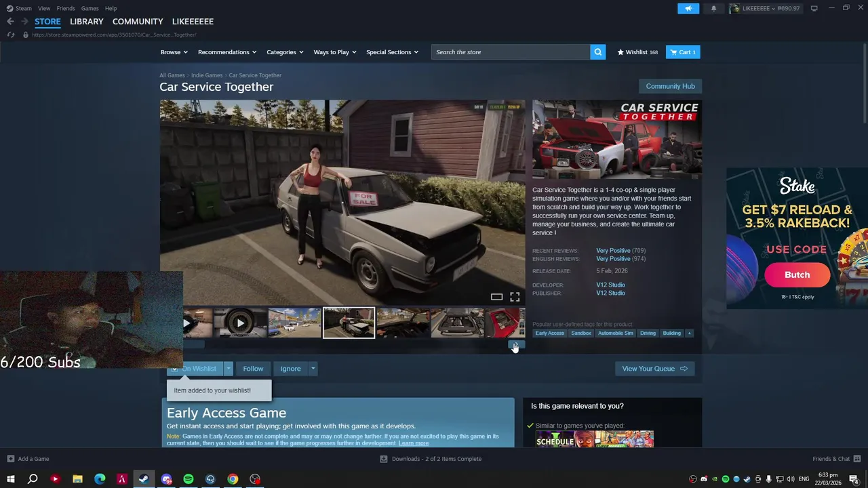Open the Early Access tag
Screen dimensions: 868x488
pyautogui.click(x=549, y=333)
